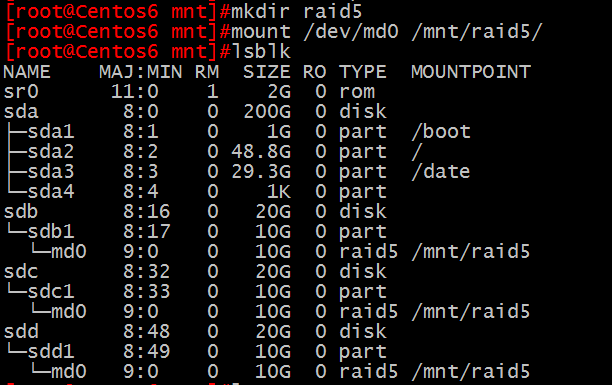The image size is (612, 385).
Task: Click the 11:0 device number
Action: (x=135, y=92)
